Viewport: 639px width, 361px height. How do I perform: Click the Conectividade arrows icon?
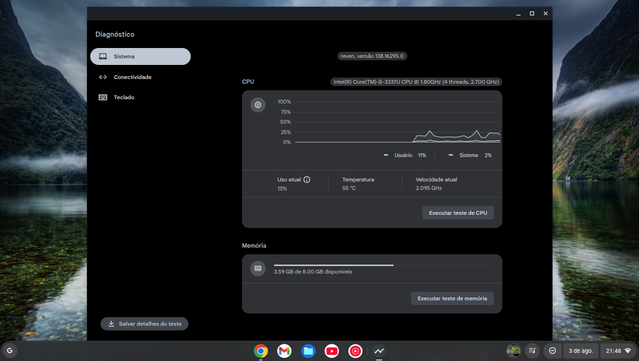click(103, 77)
